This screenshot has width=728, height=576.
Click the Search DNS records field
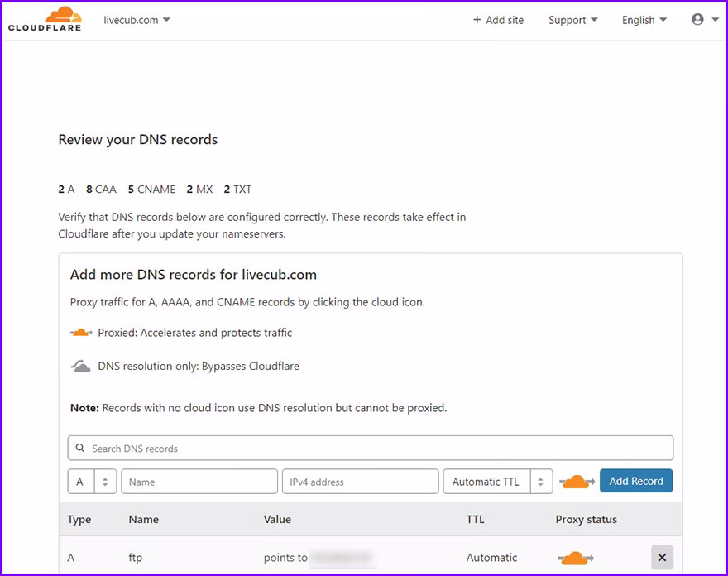[370, 448]
